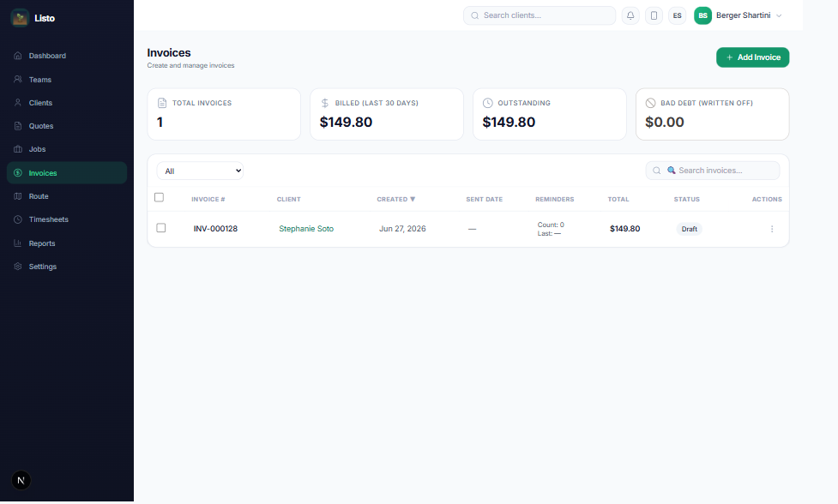
Task: Open the Teams page
Action: (67, 79)
